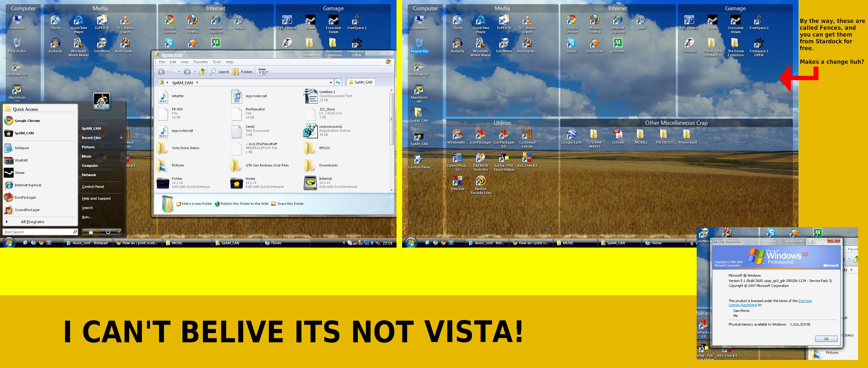The height and width of the screenshot is (368, 868).
Task: Click the Explorer file list vertical scrollbar
Action: [391, 119]
